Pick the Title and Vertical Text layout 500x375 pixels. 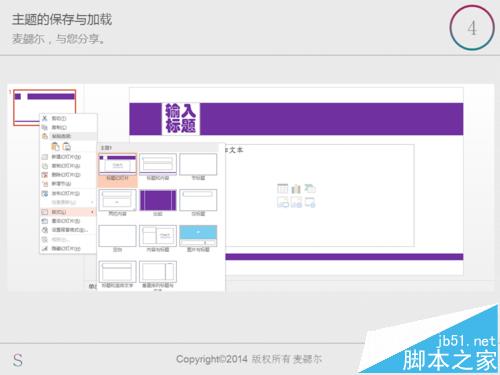(117, 271)
